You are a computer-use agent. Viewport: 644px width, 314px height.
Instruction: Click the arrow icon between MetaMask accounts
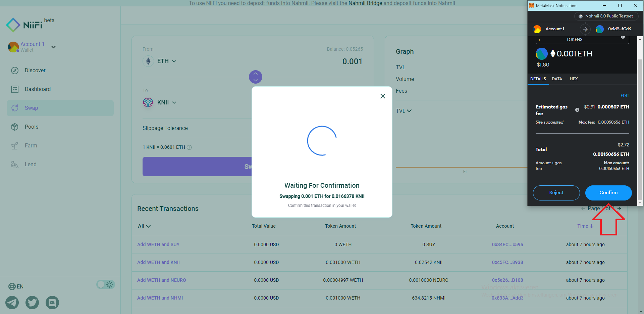point(585,29)
